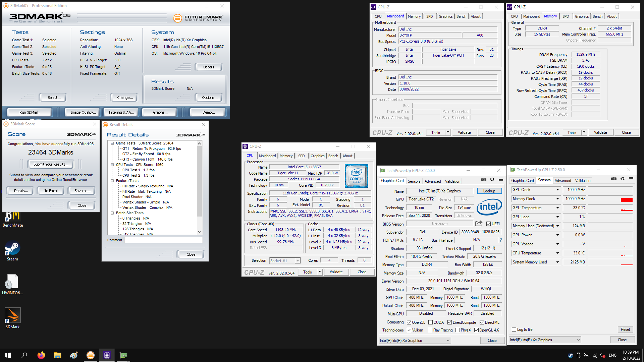The image size is (644, 362).
Task: Click the Steam icon in the system tray
Action: coord(570,355)
